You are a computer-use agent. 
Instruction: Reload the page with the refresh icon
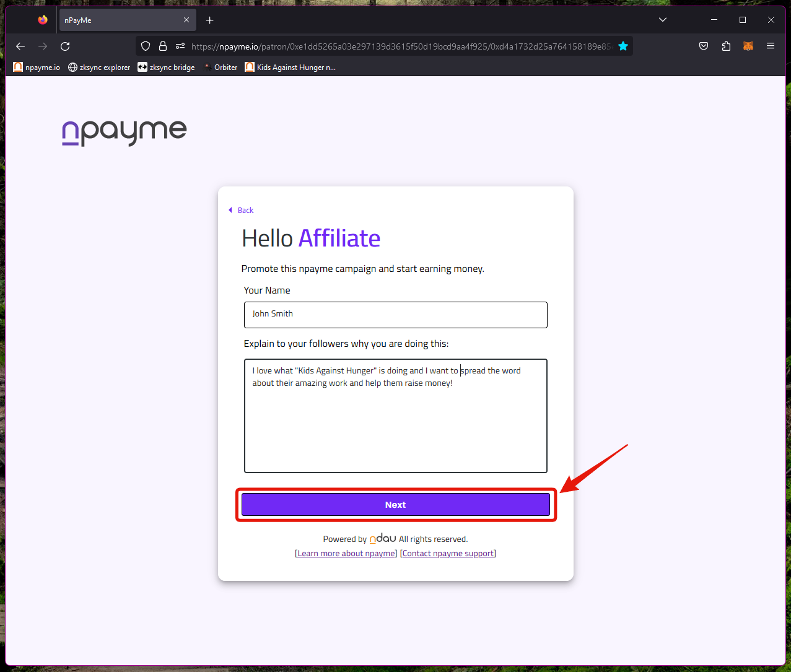[x=65, y=46]
